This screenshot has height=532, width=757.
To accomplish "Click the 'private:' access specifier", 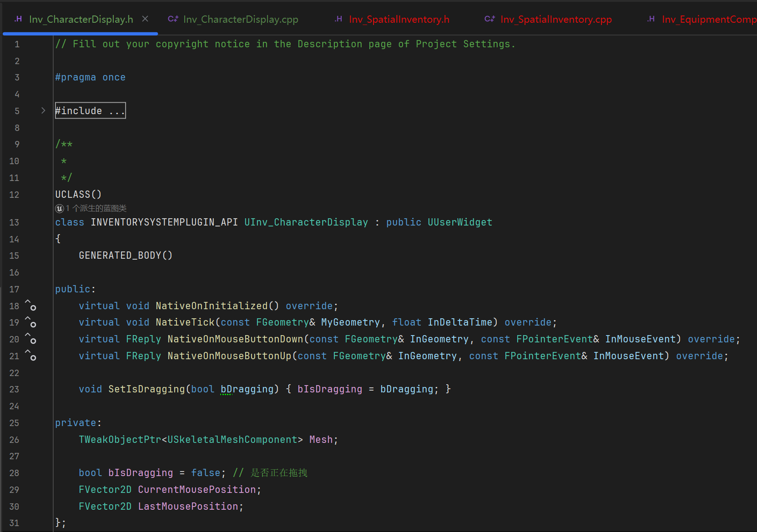I will tap(78, 423).
